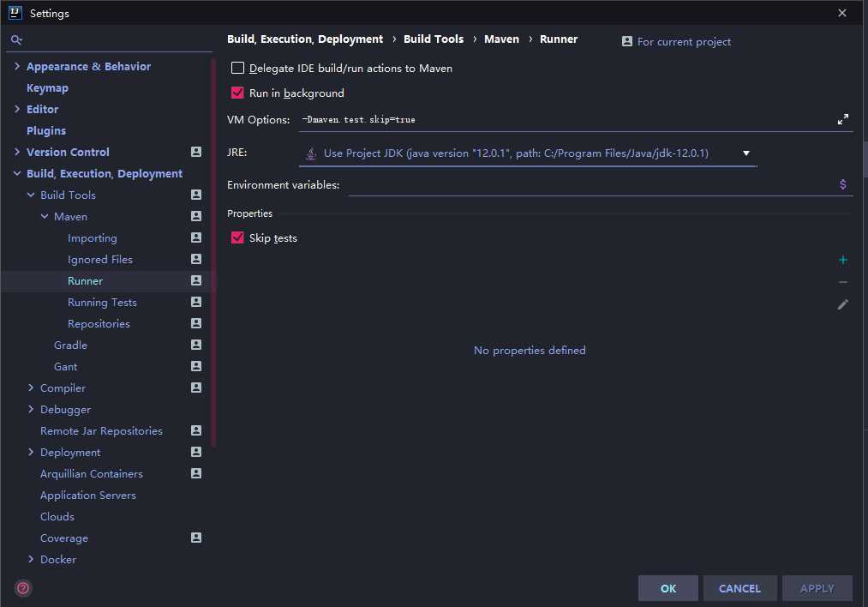Click the expand VM Options field icon
The width and height of the screenshot is (868, 607).
tap(842, 119)
